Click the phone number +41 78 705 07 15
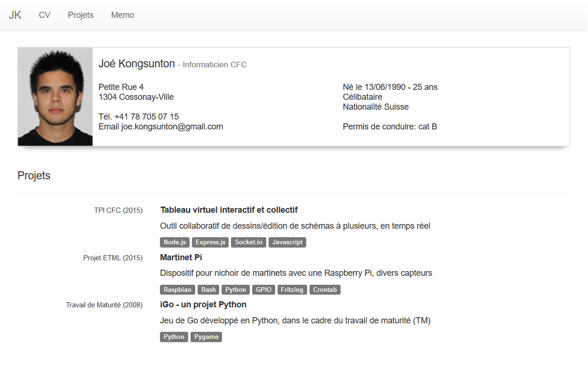The height and width of the screenshot is (369, 588). pos(146,117)
